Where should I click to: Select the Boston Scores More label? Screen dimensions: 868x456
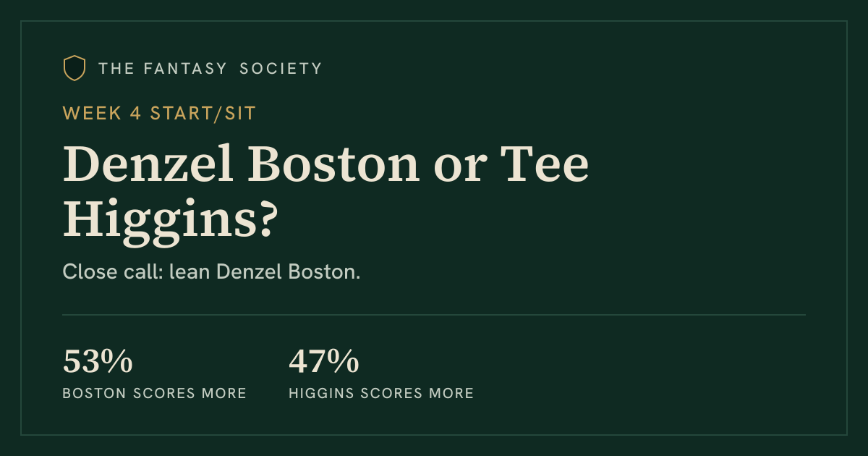pos(155,394)
